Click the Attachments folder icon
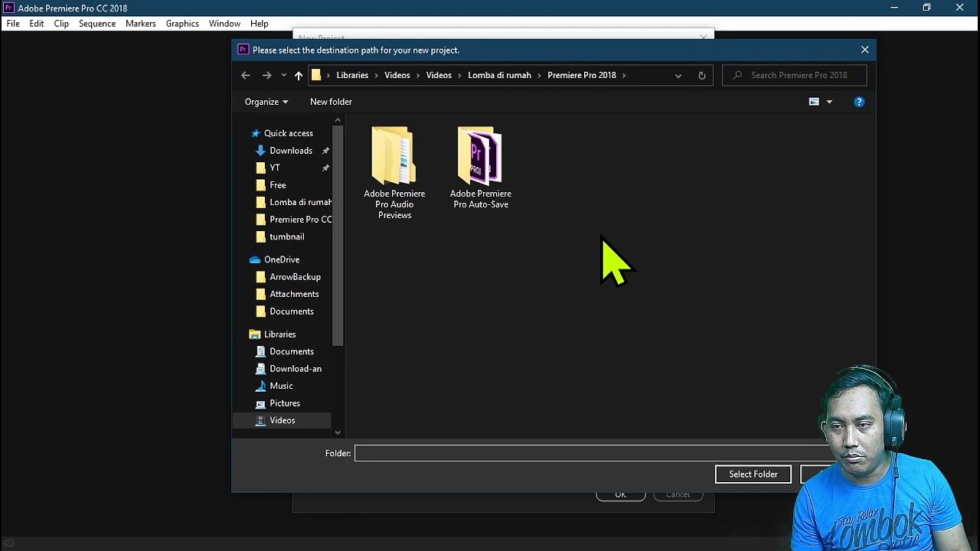 tap(261, 294)
